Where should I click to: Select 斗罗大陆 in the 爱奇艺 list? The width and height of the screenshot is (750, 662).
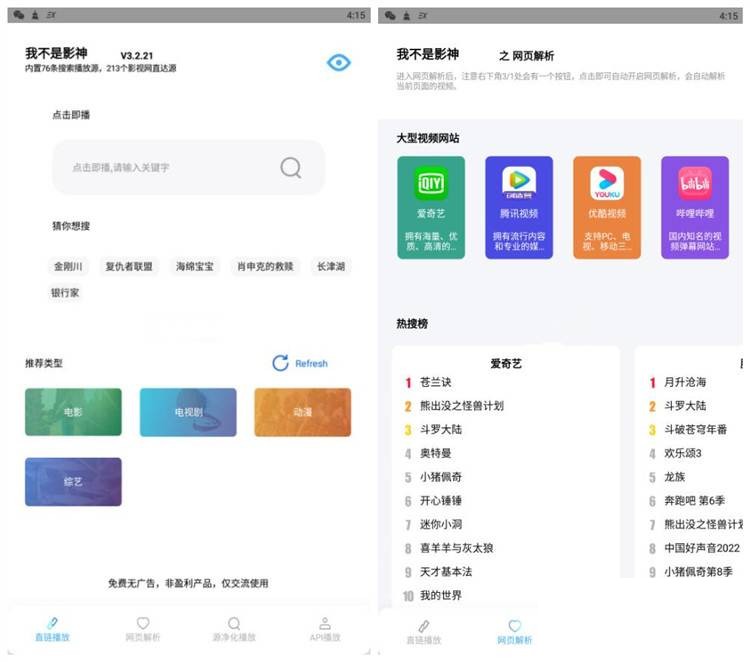[x=441, y=430]
